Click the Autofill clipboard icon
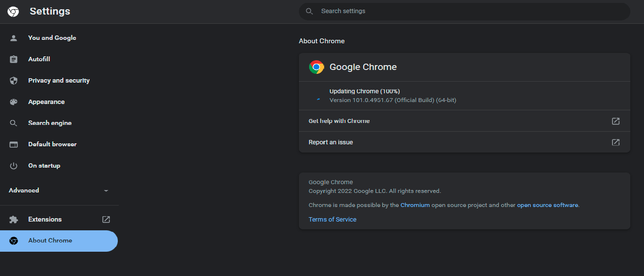 [14, 59]
